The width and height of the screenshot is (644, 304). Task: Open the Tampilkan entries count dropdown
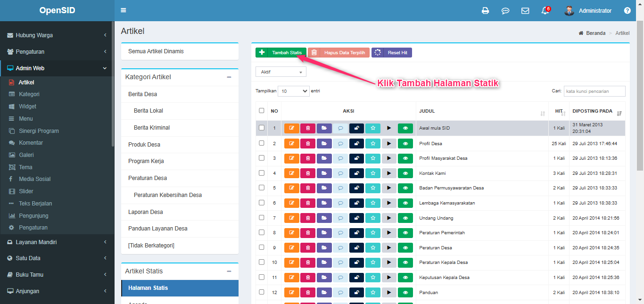click(x=294, y=91)
